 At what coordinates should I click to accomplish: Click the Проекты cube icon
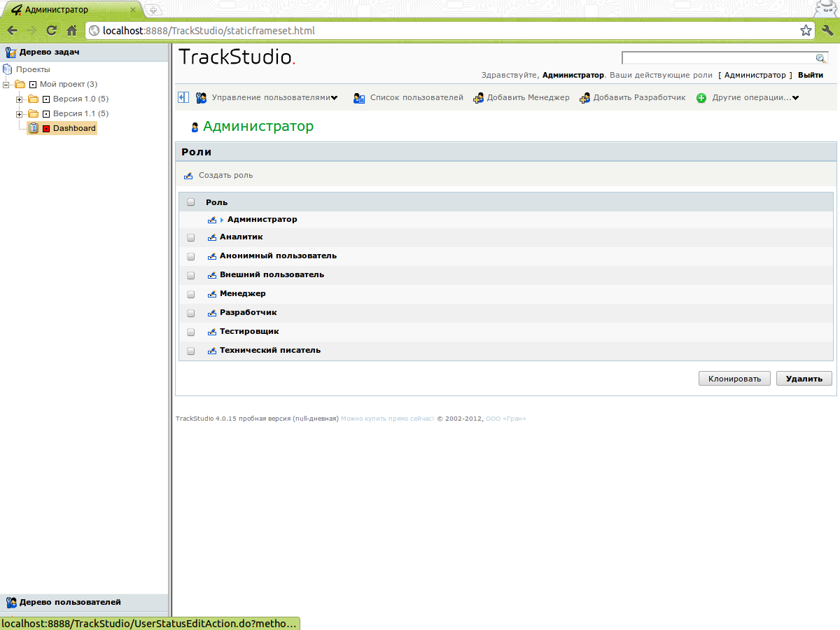(x=8, y=69)
